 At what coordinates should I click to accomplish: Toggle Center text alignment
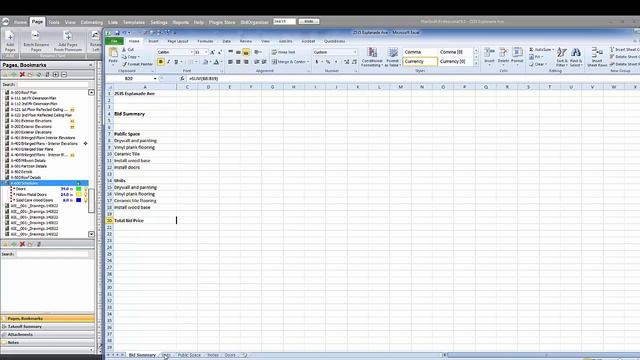pos(238,62)
